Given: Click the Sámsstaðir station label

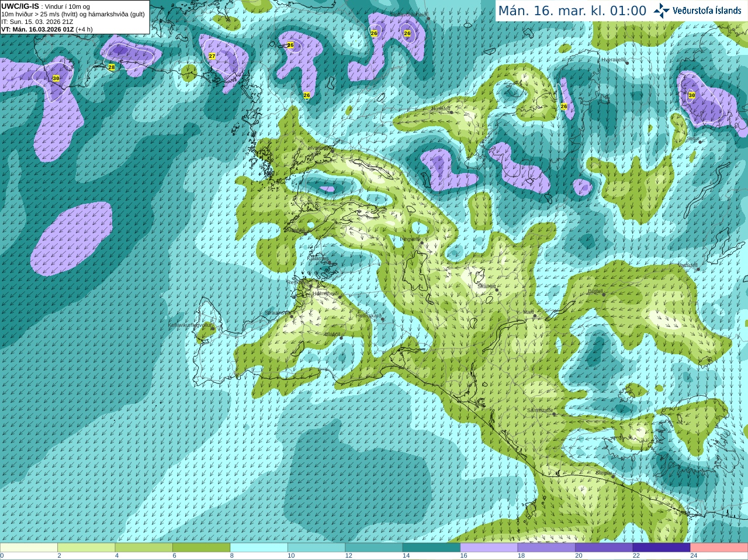Looking at the screenshot, I should point(539,410).
